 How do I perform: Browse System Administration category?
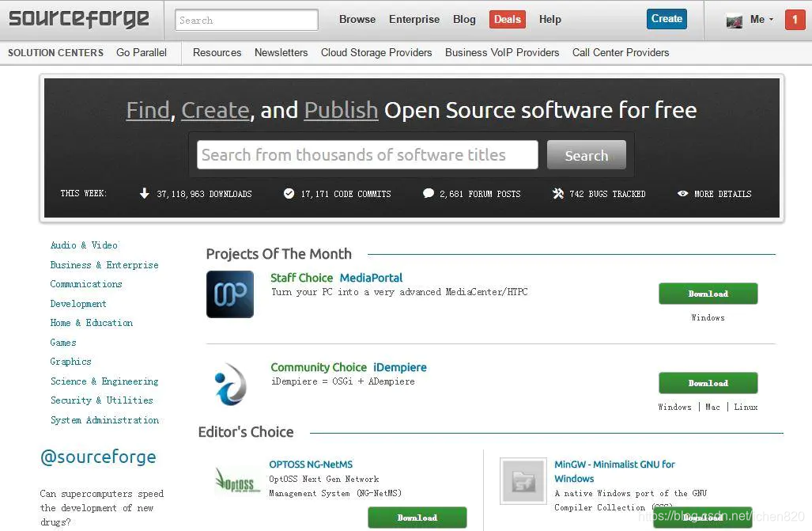click(104, 420)
